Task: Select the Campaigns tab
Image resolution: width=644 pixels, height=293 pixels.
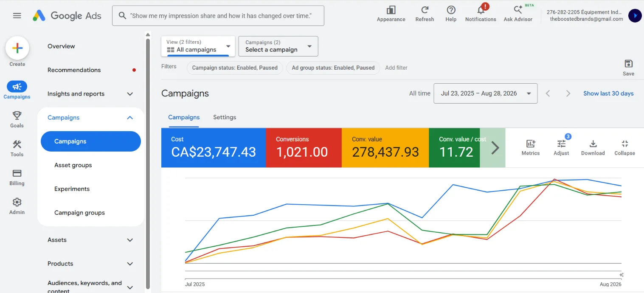Action: [184, 117]
